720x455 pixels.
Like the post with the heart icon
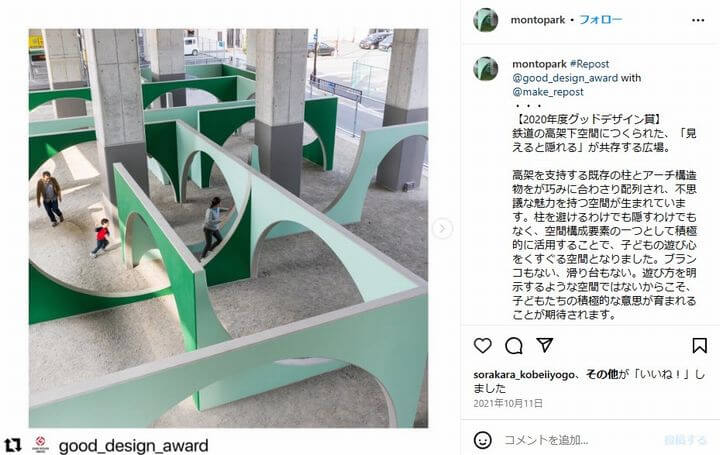[483, 345]
